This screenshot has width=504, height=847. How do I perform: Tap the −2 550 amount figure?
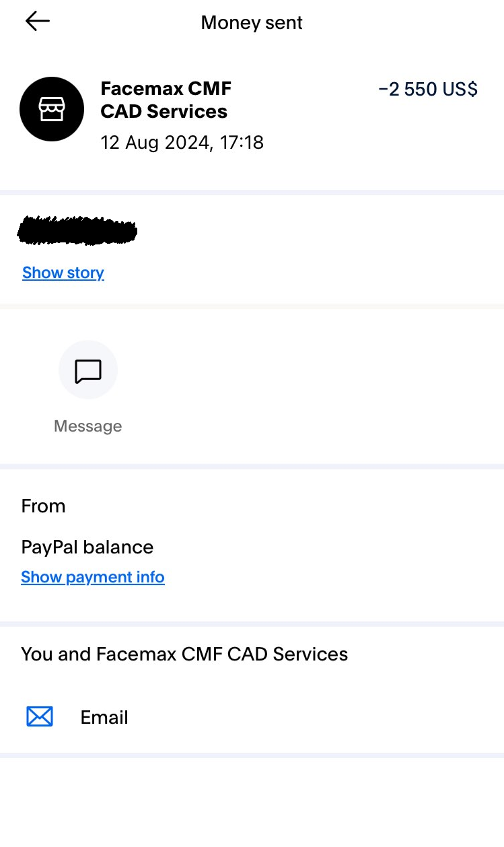tap(408, 90)
